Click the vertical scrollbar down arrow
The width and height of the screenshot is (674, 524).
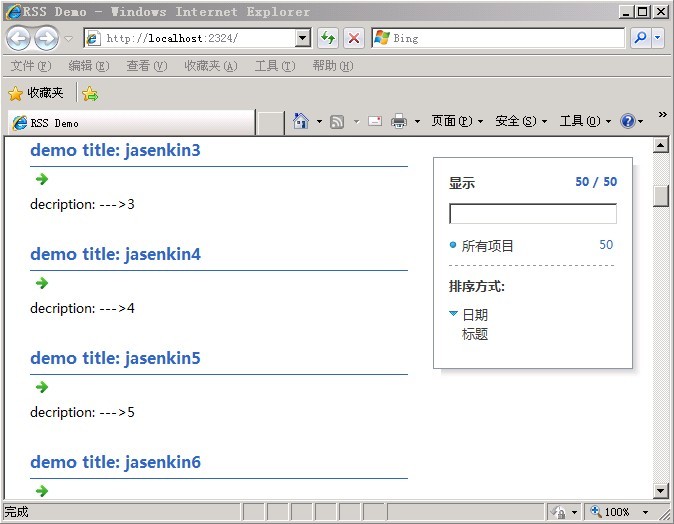(x=660, y=490)
